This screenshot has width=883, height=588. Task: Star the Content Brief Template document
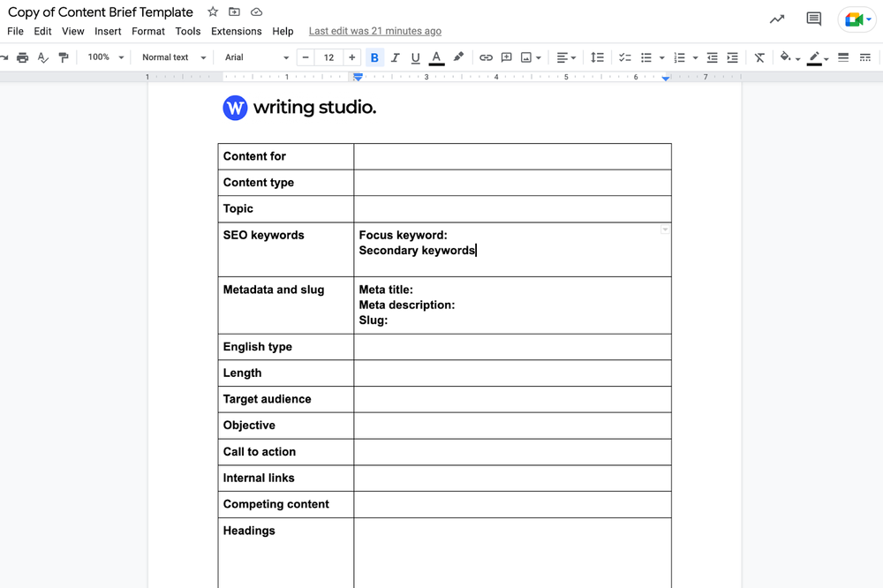211,12
